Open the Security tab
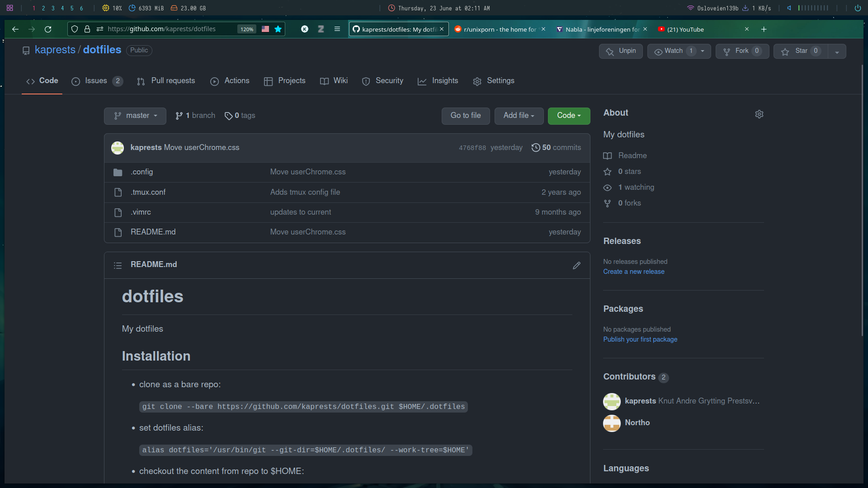The width and height of the screenshot is (868, 488). 382,81
